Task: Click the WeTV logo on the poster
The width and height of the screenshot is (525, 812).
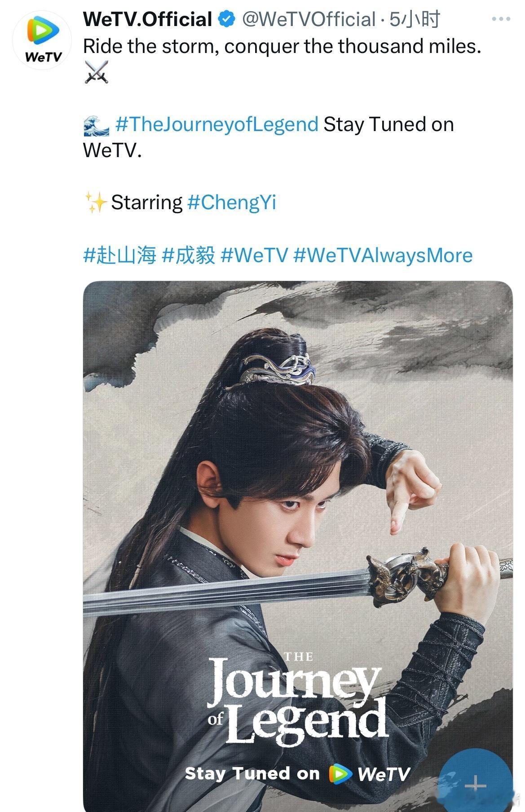Action: (x=370, y=773)
